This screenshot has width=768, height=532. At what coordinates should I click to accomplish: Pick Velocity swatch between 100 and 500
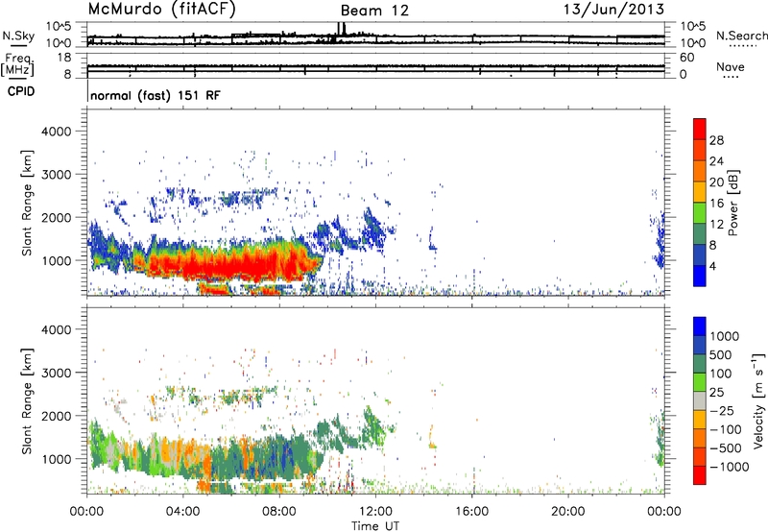[700, 364]
